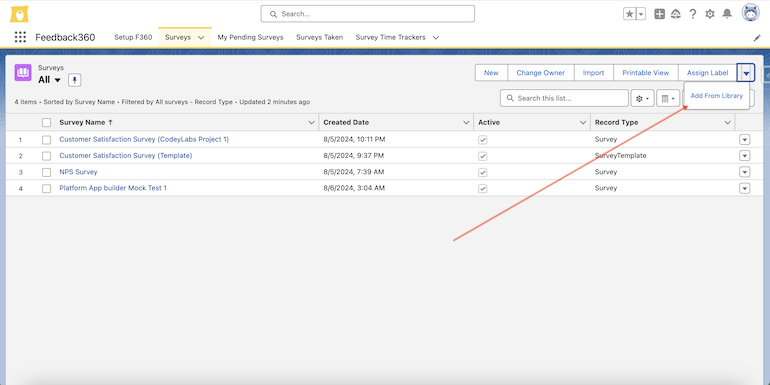Image resolution: width=770 pixels, height=385 pixels.
Task: Open the user profile avatar
Action: pyautogui.click(x=750, y=13)
